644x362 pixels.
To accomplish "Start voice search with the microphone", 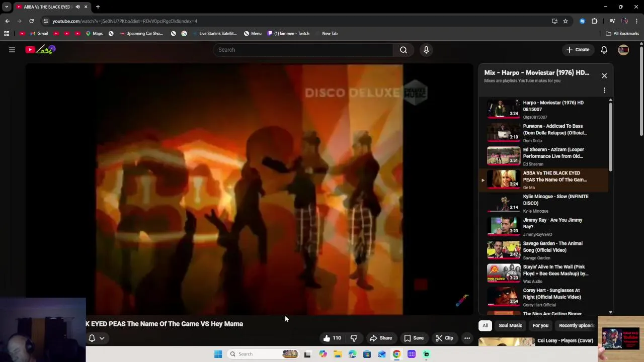I will click(x=426, y=50).
